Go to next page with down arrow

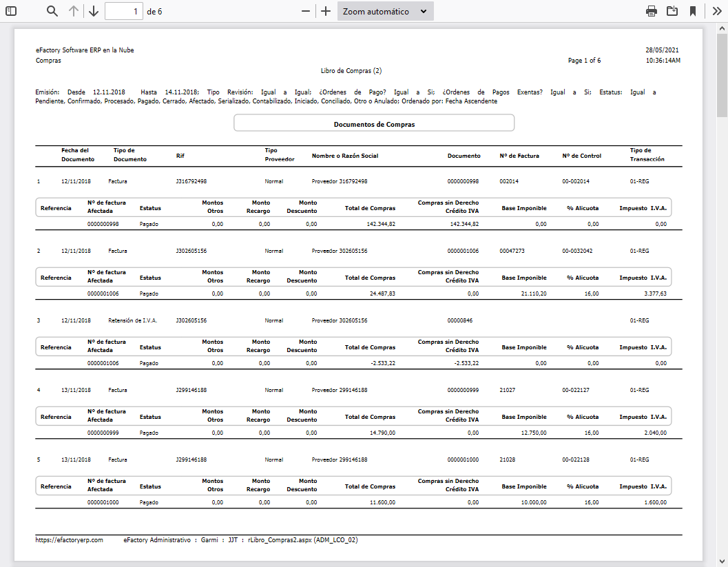pos(94,11)
